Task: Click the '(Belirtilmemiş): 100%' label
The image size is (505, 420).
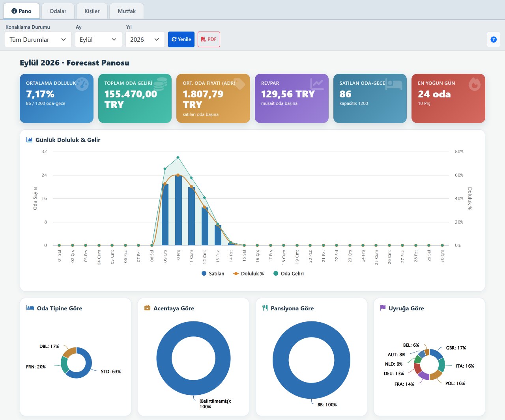Action: pos(215,404)
